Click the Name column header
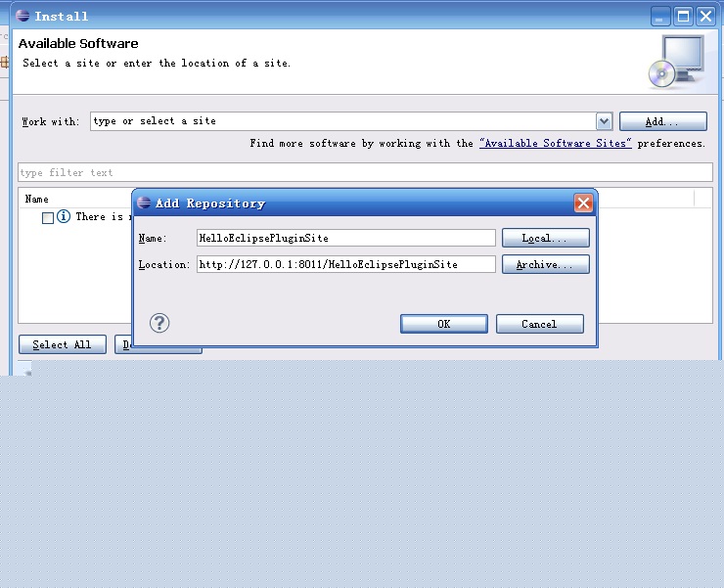 [x=37, y=199]
